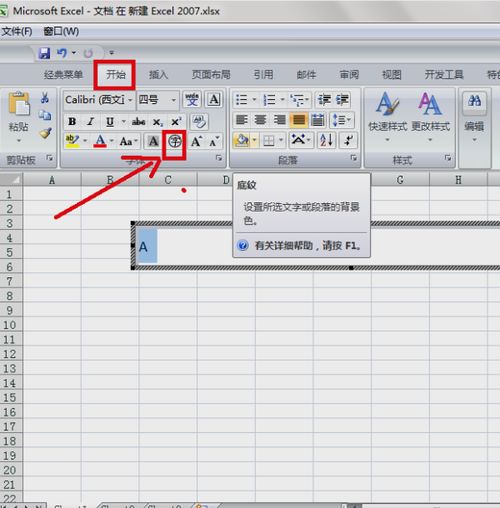Toggle Italic formatting
The height and width of the screenshot is (508, 500).
91,121
